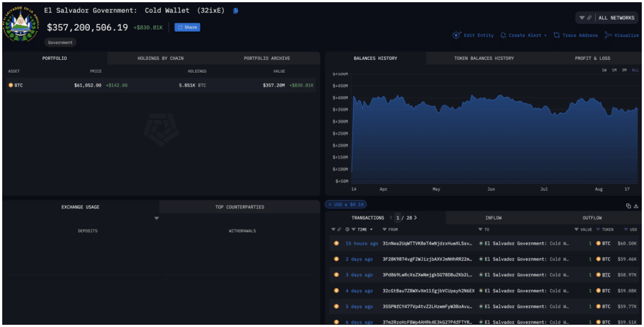Open the USD column filter

[626, 229]
